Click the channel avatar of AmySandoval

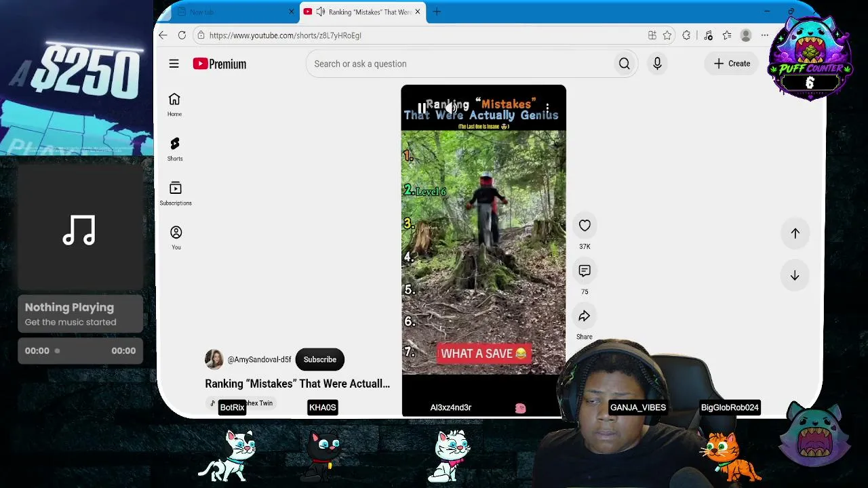point(214,359)
